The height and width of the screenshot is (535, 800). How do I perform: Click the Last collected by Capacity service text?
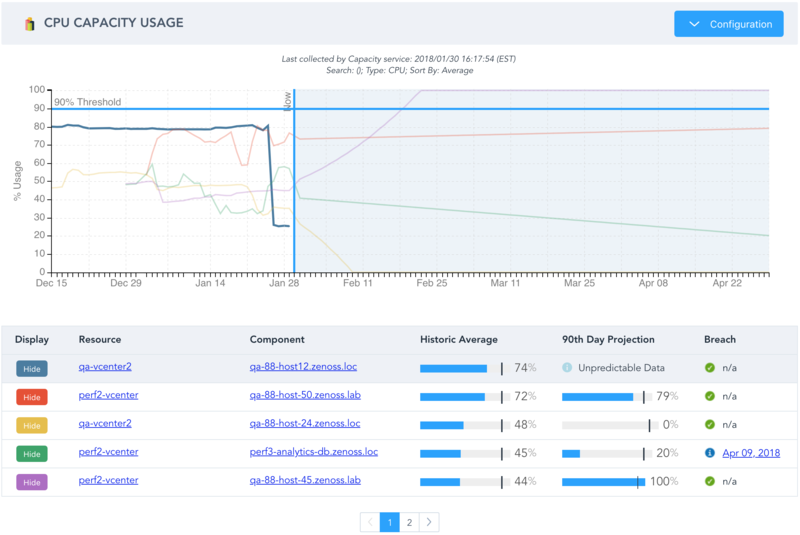tap(399, 59)
